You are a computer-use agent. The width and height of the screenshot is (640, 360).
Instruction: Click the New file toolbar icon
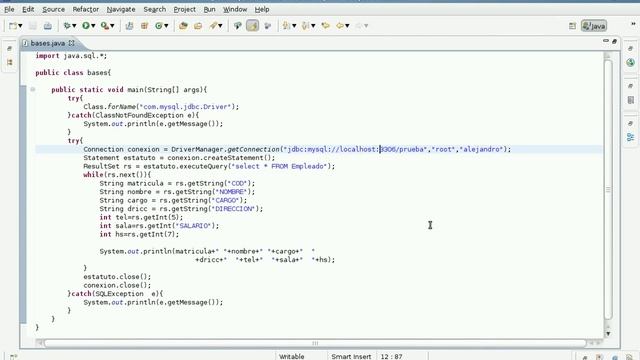[13, 26]
